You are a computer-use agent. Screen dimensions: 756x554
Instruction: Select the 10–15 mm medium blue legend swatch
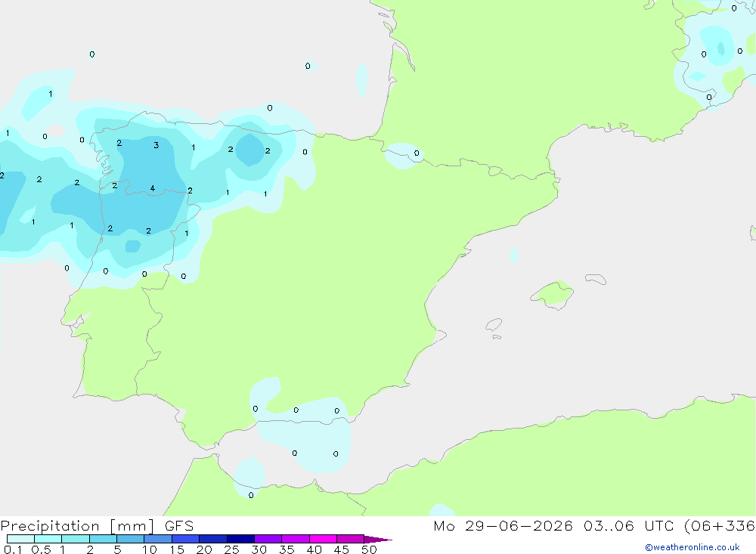click(158, 539)
